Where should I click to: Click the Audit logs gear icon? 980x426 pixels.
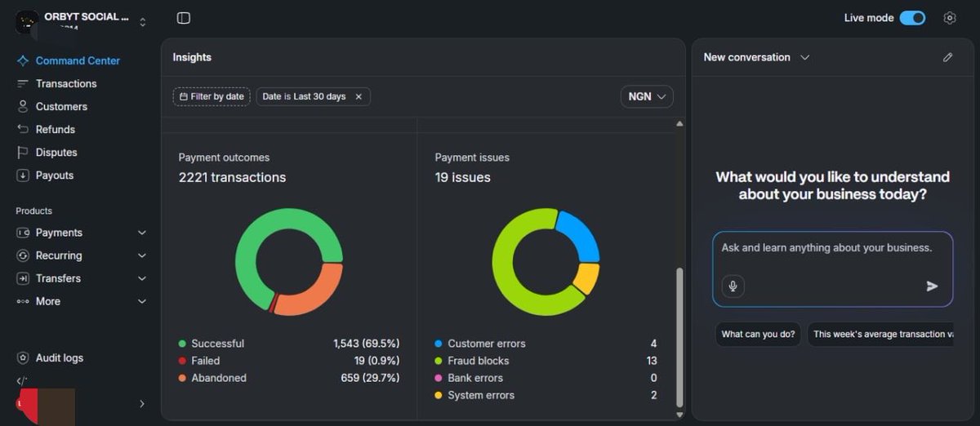[23, 358]
